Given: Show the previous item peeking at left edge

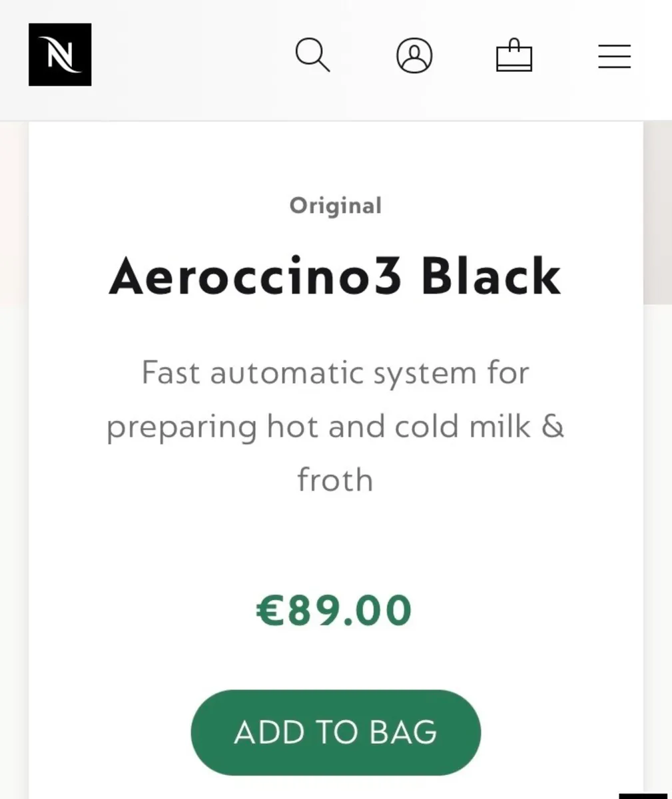Looking at the screenshot, I should 14,213.
